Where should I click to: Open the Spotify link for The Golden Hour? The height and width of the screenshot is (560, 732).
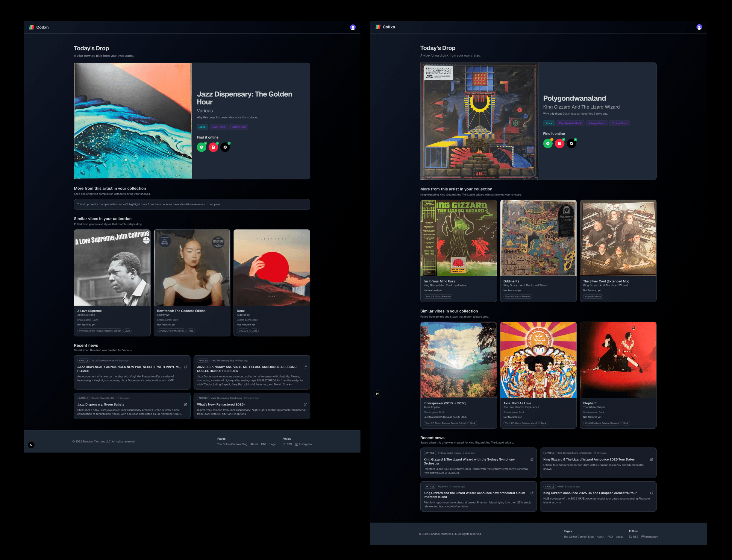tap(202, 147)
